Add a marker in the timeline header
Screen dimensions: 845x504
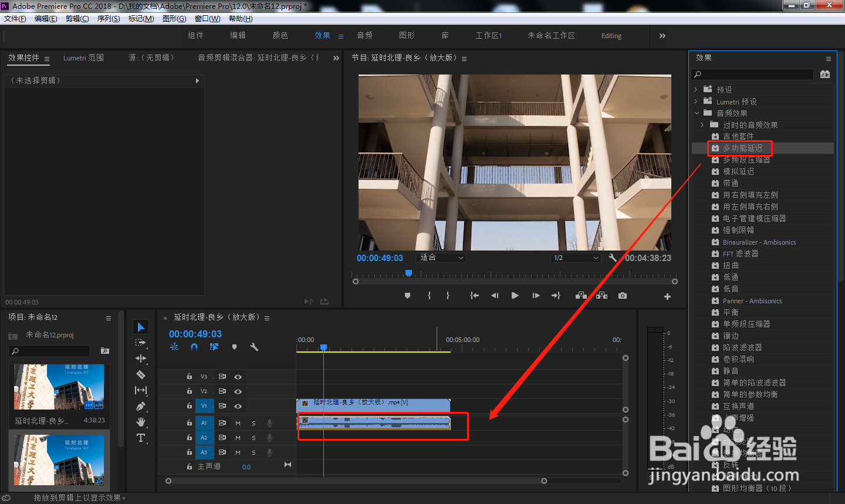(x=234, y=347)
